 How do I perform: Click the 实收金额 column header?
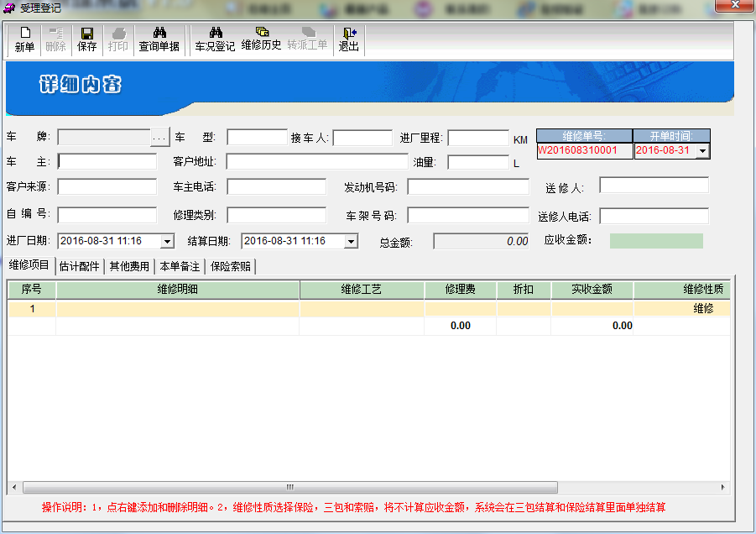coord(592,290)
